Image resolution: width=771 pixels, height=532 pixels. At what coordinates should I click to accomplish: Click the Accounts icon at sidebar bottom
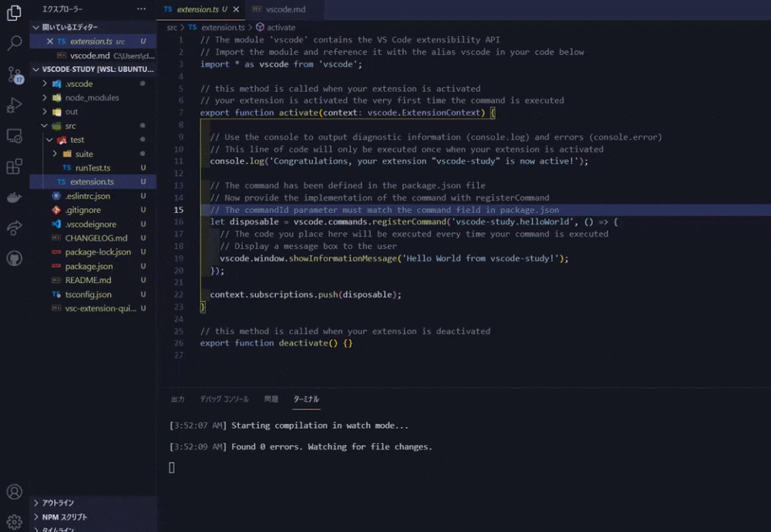[x=13, y=491]
